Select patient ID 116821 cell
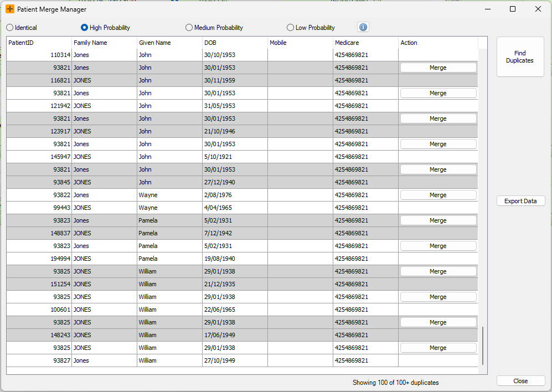 tap(39, 80)
